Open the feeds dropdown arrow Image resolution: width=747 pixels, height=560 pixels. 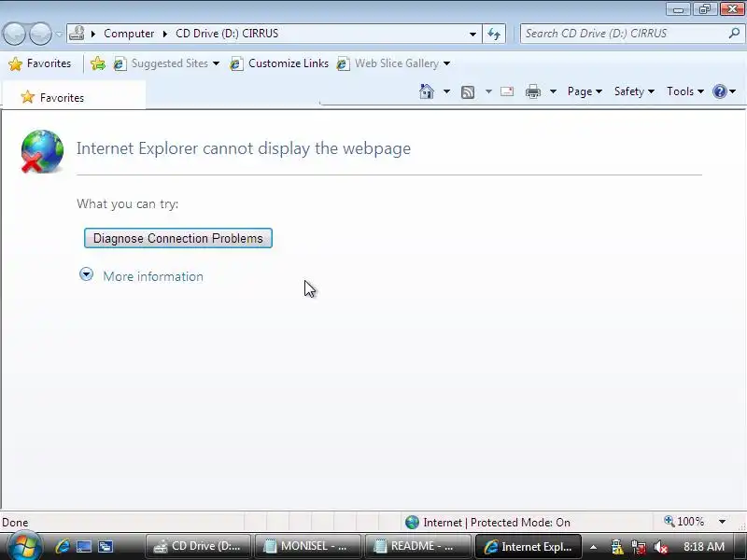pos(488,91)
